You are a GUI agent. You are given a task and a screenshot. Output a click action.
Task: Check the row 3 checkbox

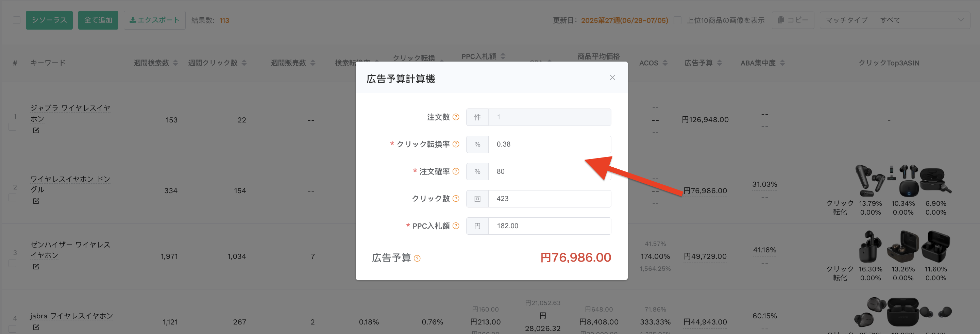pos(13,263)
